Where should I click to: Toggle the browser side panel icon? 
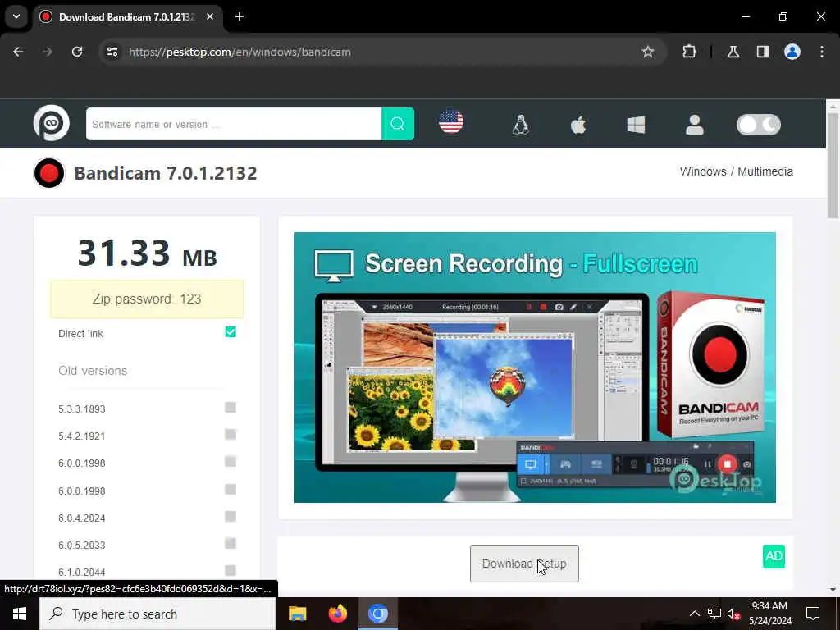point(762,52)
